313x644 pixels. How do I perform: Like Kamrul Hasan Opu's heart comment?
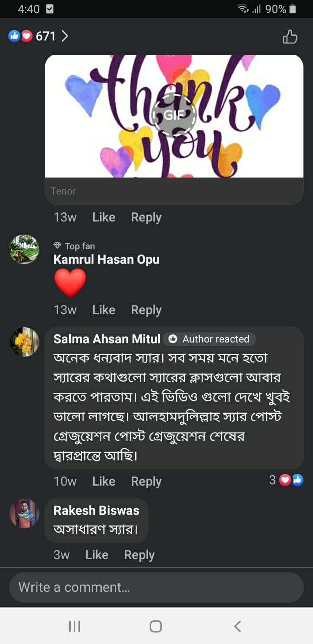pos(103,310)
